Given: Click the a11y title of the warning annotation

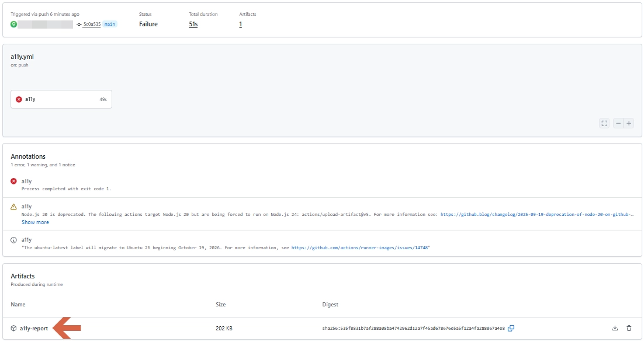Looking at the screenshot, I should point(27,207).
